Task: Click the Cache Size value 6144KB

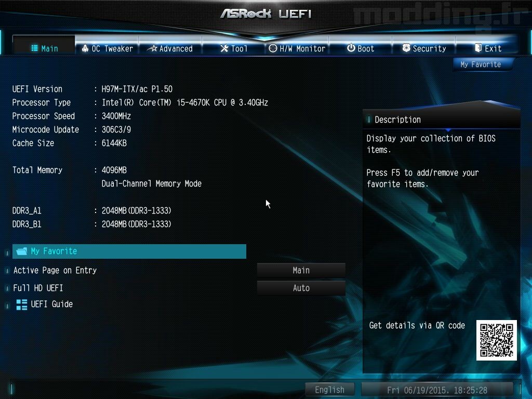Action: point(114,143)
